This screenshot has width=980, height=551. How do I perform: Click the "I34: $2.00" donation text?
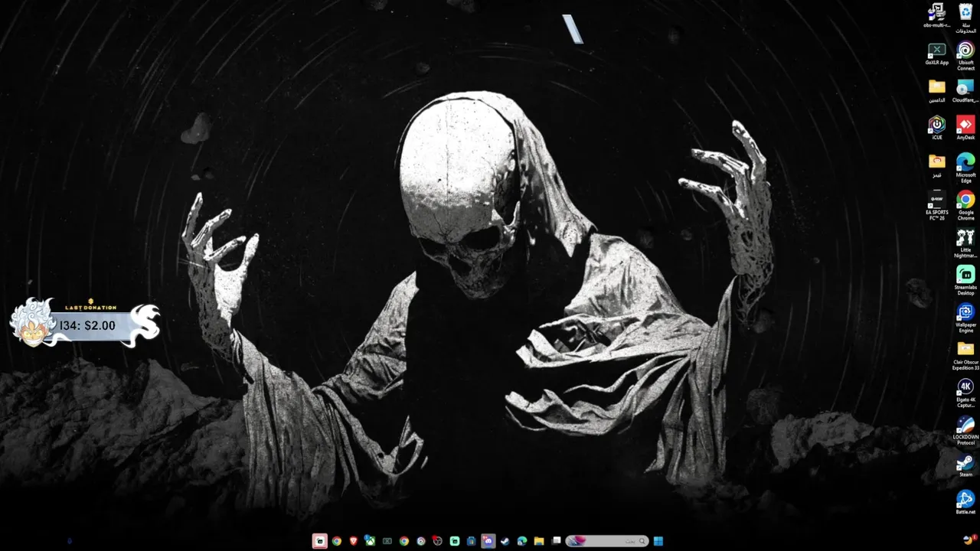point(87,325)
